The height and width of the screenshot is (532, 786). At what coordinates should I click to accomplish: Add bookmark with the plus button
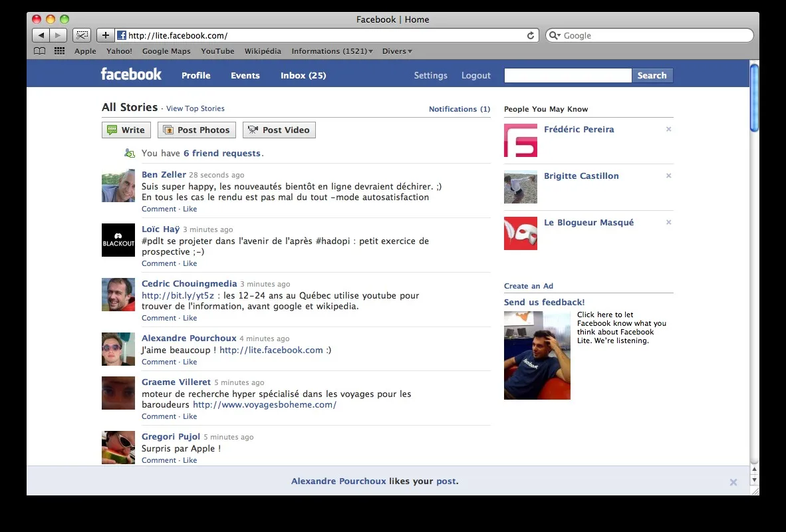[105, 35]
